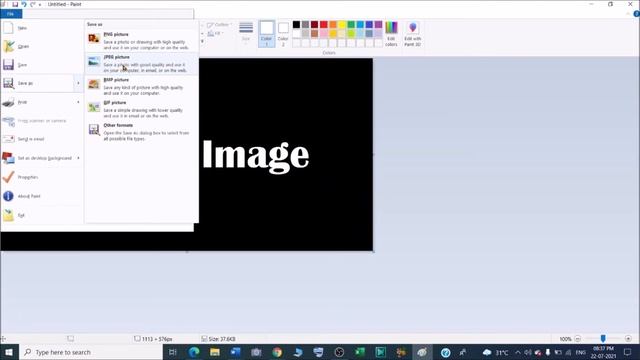Click the taskbar search box
Viewport: 640px width, 360px height.
coord(91,352)
